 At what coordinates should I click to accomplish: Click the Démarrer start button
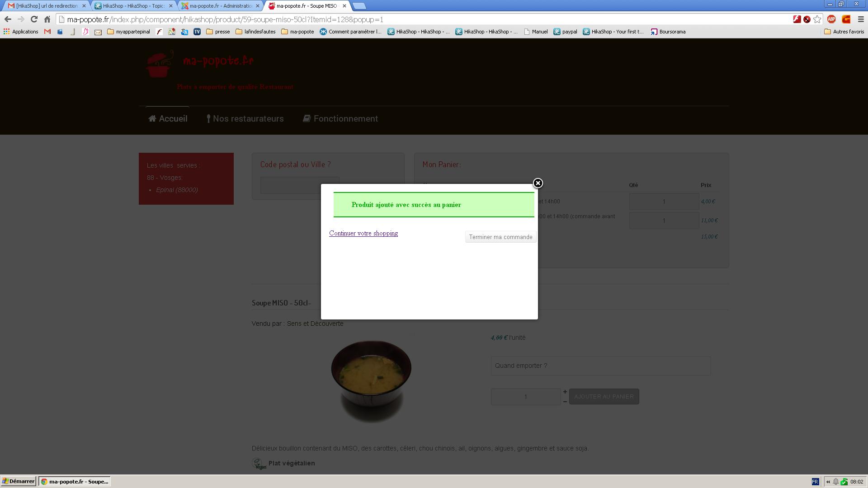[18, 482]
